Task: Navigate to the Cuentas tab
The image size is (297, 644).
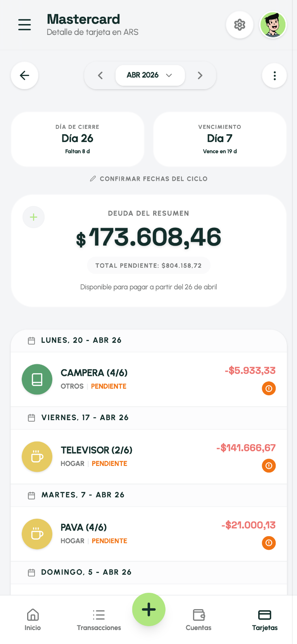Action: click(x=199, y=620)
